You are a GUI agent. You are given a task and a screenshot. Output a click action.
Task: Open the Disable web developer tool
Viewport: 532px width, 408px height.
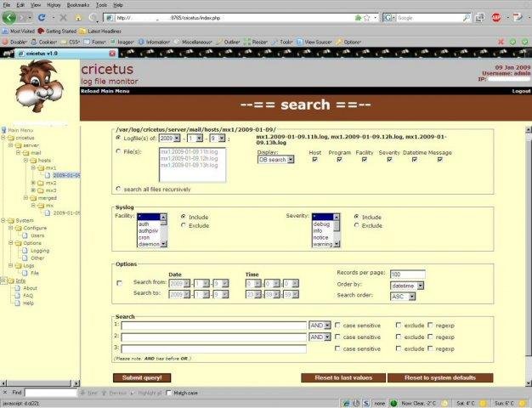tap(14, 42)
